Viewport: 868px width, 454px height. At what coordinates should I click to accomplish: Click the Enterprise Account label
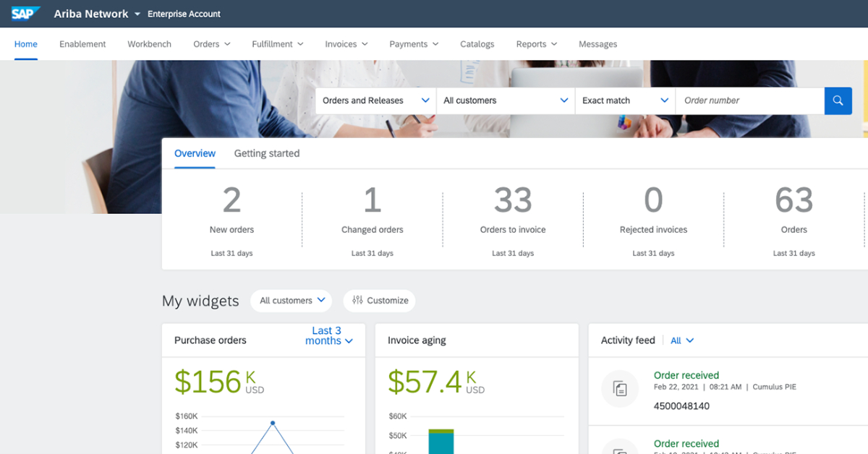pos(184,14)
